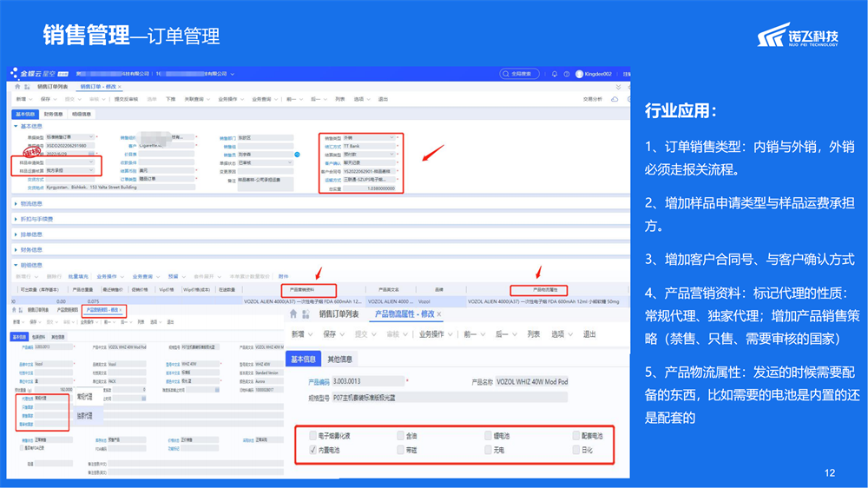
Task: Click 交易分析 on the toolbar right side
Action: tap(592, 99)
